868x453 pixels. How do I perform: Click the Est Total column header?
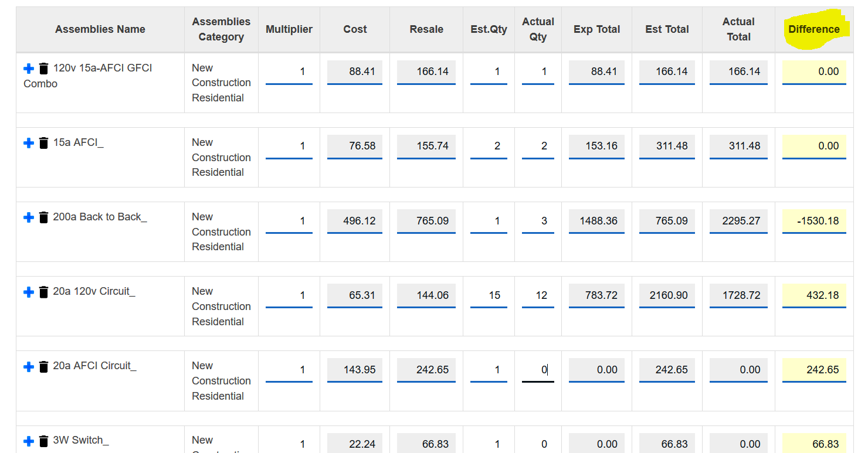[667, 29]
